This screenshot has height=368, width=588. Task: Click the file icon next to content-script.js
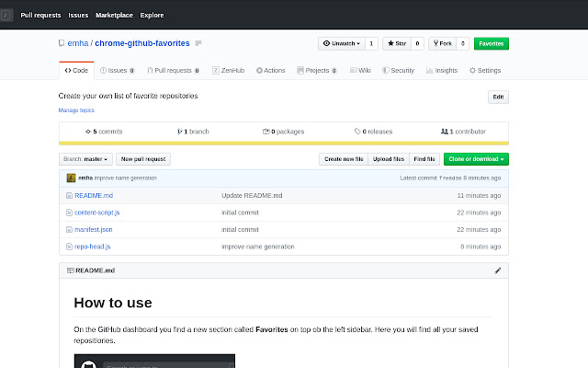pos(68,213)
